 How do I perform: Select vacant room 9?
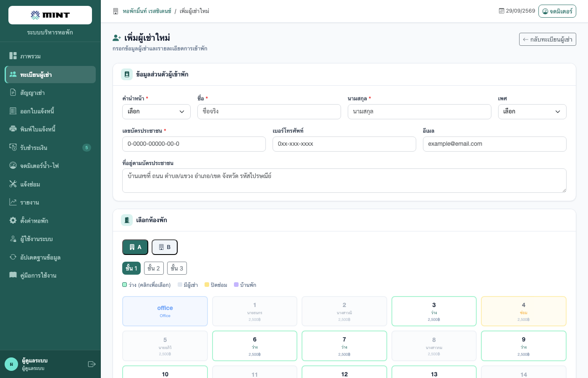tap(524, 346)
